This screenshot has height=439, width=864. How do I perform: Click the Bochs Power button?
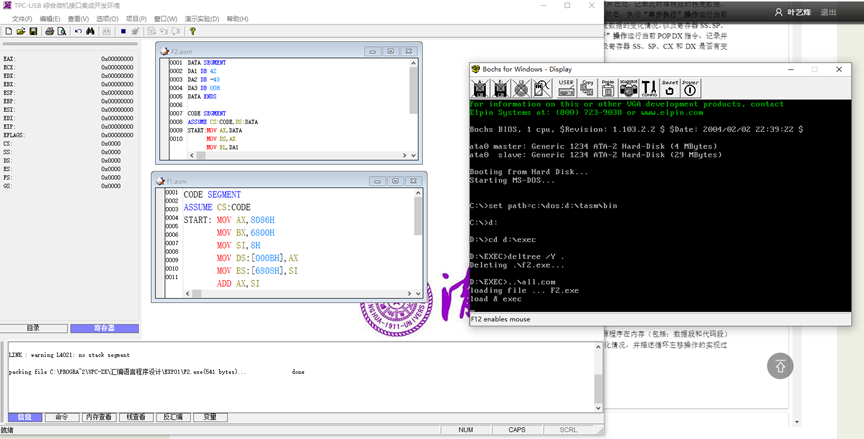(690, 88)
